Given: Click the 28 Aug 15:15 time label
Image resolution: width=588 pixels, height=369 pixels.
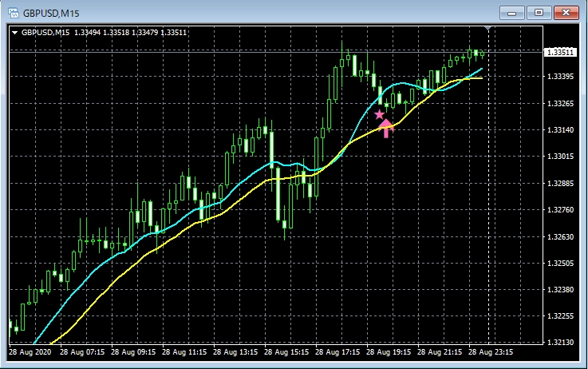Looking at the screenshot, I should click(x=287, y=352).
